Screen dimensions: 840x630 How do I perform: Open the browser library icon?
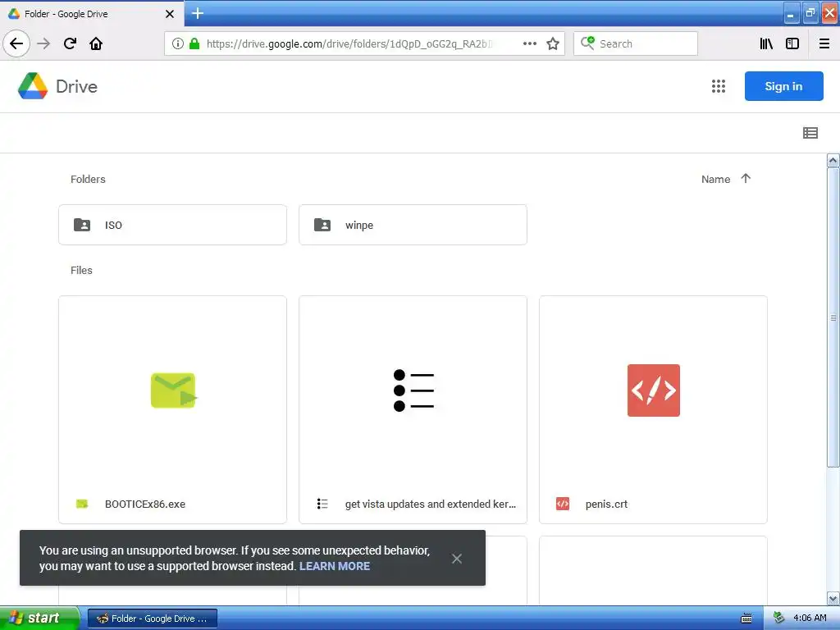click(x=766, y=43)
